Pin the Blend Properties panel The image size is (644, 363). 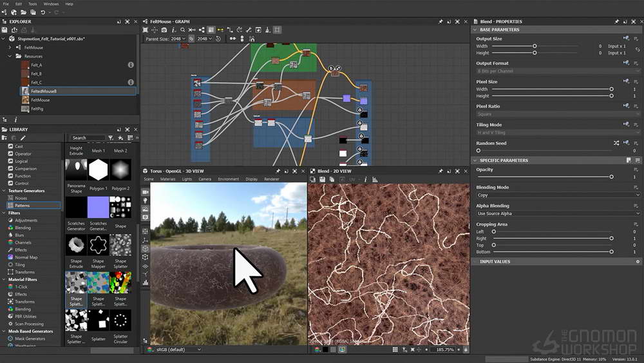click(616, 21)
